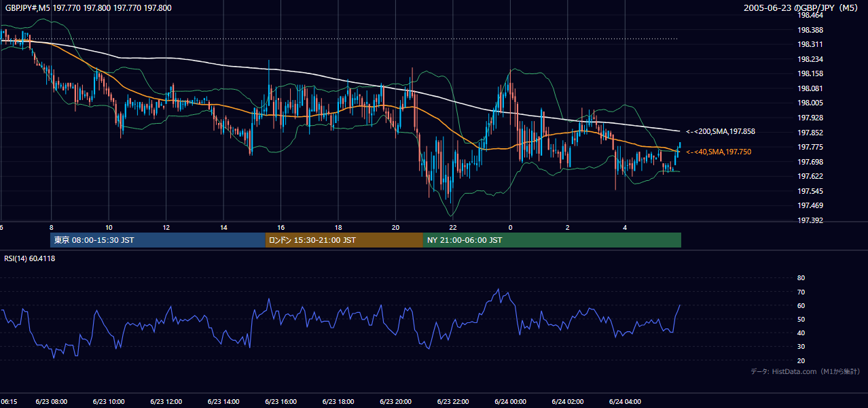
Task: Click the 6/23 16:00 bottom time label
Action: [281, 402]
